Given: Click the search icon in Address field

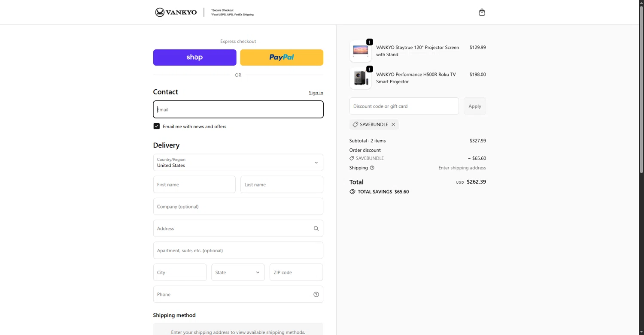Looking at the screenshot, I should click(x=316, y=229).
